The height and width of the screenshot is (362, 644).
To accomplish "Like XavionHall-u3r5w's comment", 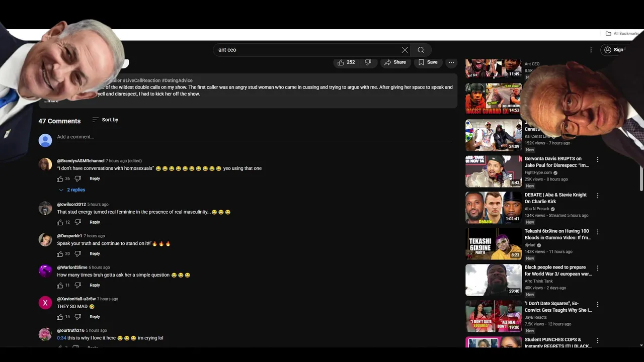I will click(x=60, y=317).
